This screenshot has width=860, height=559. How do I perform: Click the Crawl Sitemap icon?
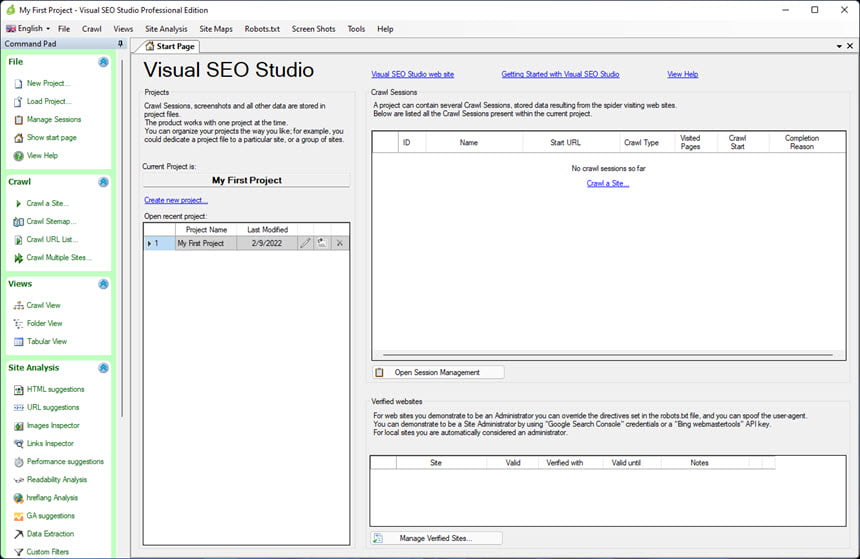[x=18, y=222]
